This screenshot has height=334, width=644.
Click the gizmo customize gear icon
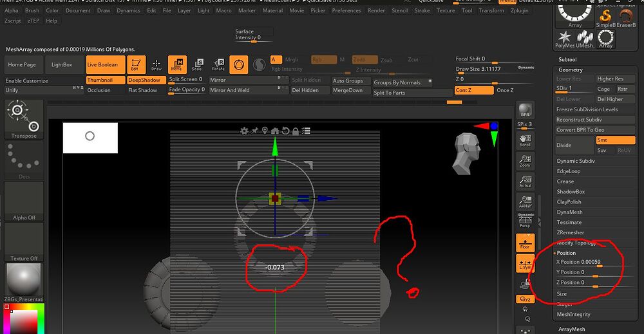[244, 131]
